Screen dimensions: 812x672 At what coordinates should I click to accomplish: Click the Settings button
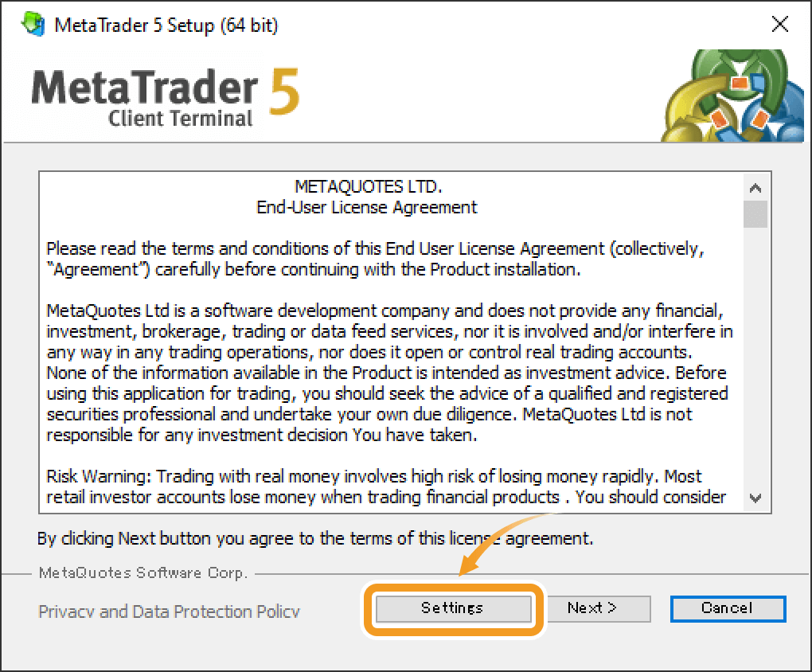453,608
